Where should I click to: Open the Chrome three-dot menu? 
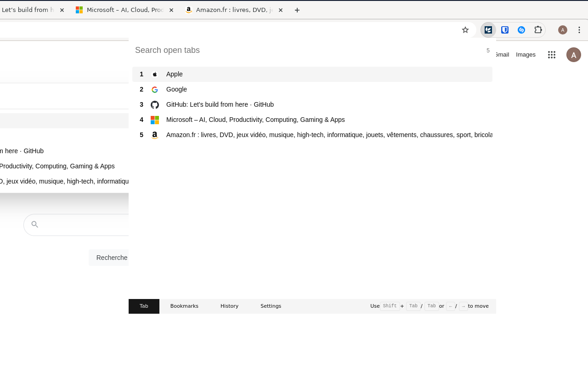(x=579, y=30)
